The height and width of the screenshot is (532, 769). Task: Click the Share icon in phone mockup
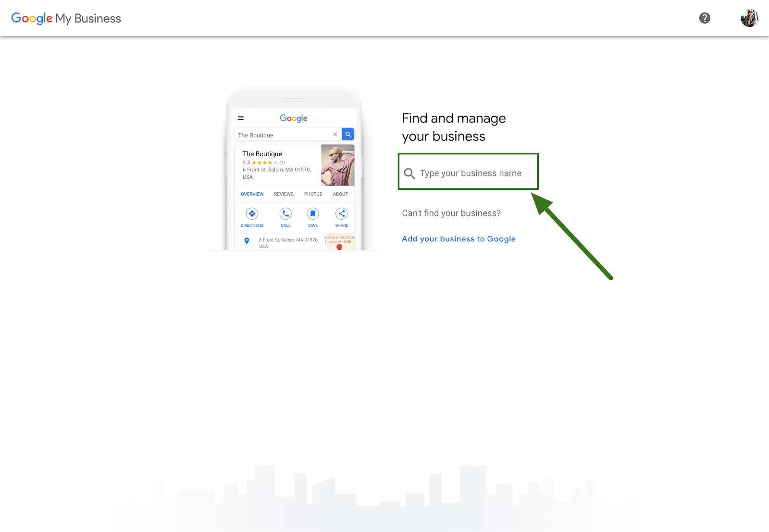pyautogui.click(x=342, y=214)
